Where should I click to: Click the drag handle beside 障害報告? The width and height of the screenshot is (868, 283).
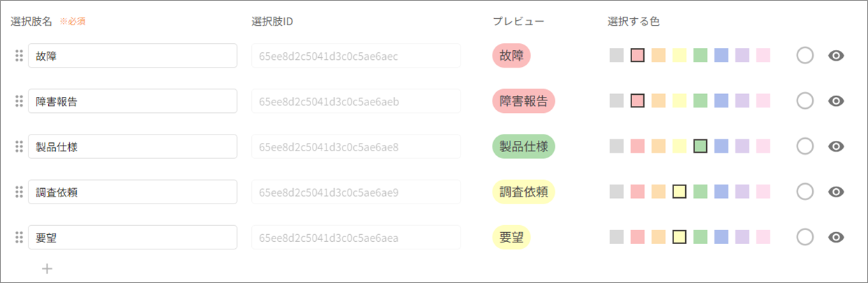[19, 101]
